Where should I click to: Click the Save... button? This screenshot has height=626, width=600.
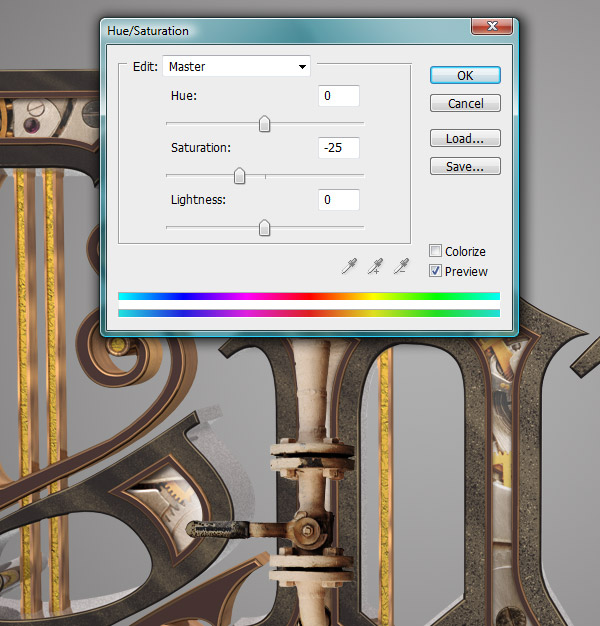point(465,166)
